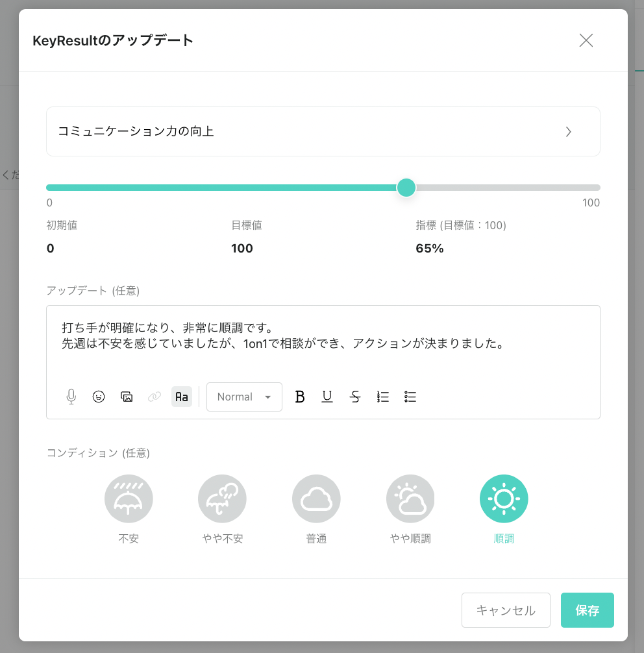Click the 保存 button to save
Viewport: 644px width, 653px height.
tap(587, 610)
